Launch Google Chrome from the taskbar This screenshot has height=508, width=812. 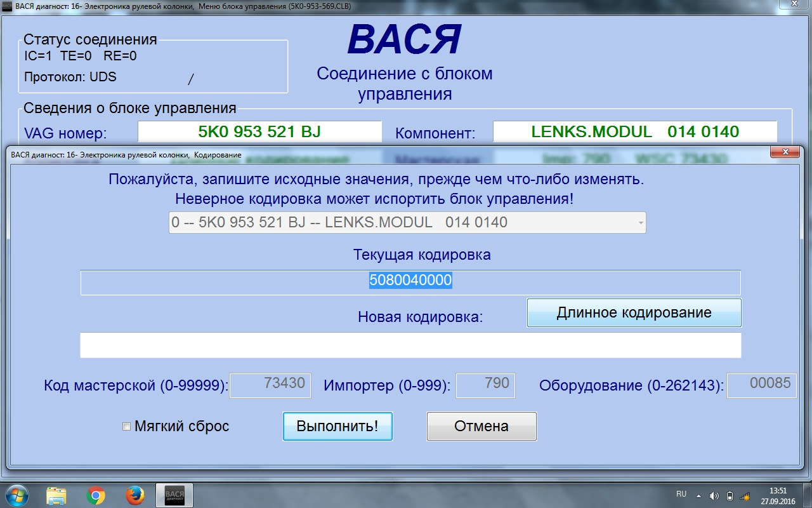96,495
